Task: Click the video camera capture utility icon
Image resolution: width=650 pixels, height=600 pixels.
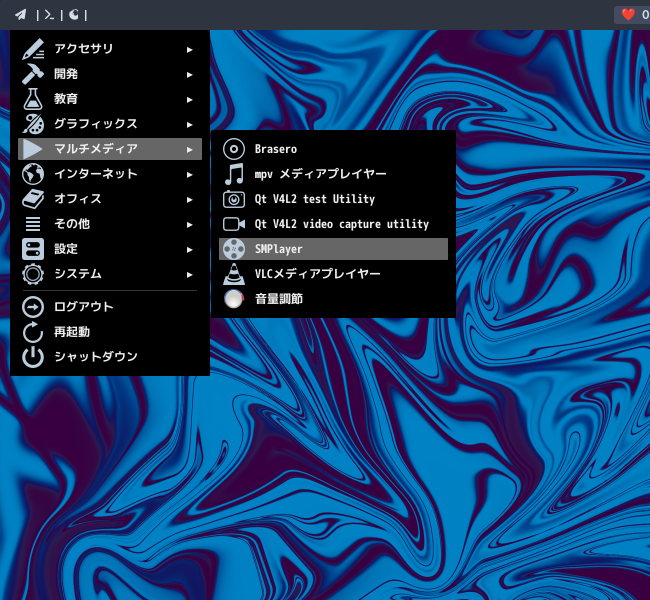Action: coord(234,224)
